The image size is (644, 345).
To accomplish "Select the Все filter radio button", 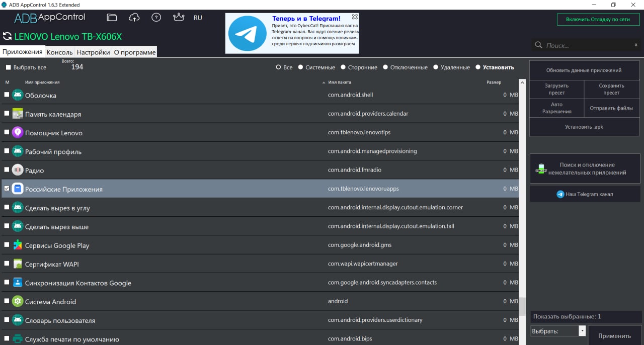I will point(278,67).
